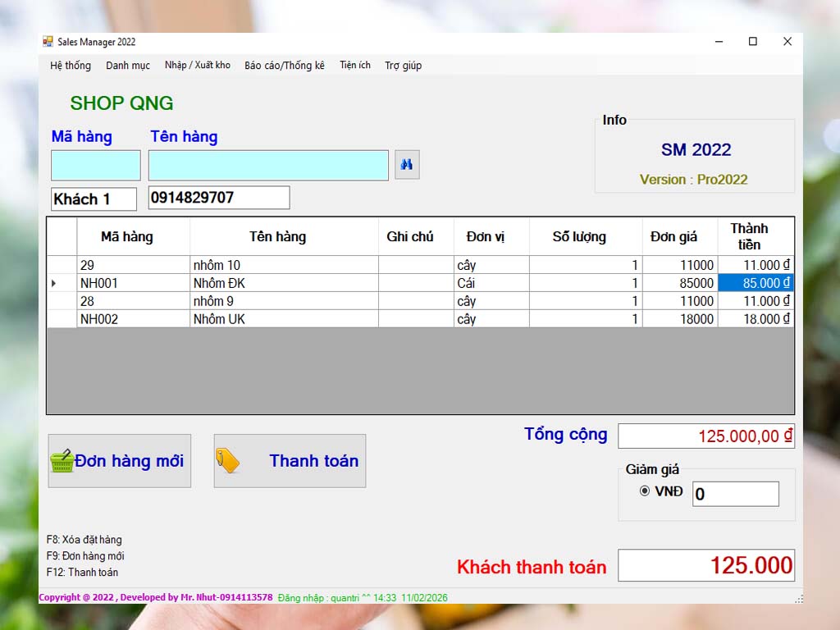Image resolution: width=840 pixels, height=630 pixels.
Task: Open the Hệ thống menu
Action: [x=71, y=66]
